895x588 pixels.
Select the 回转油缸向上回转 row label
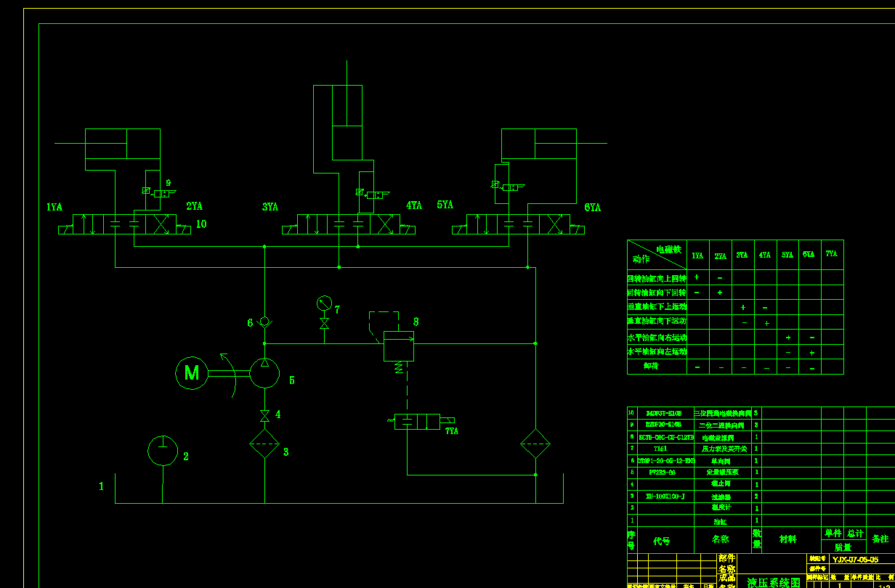tap(657, 278)
